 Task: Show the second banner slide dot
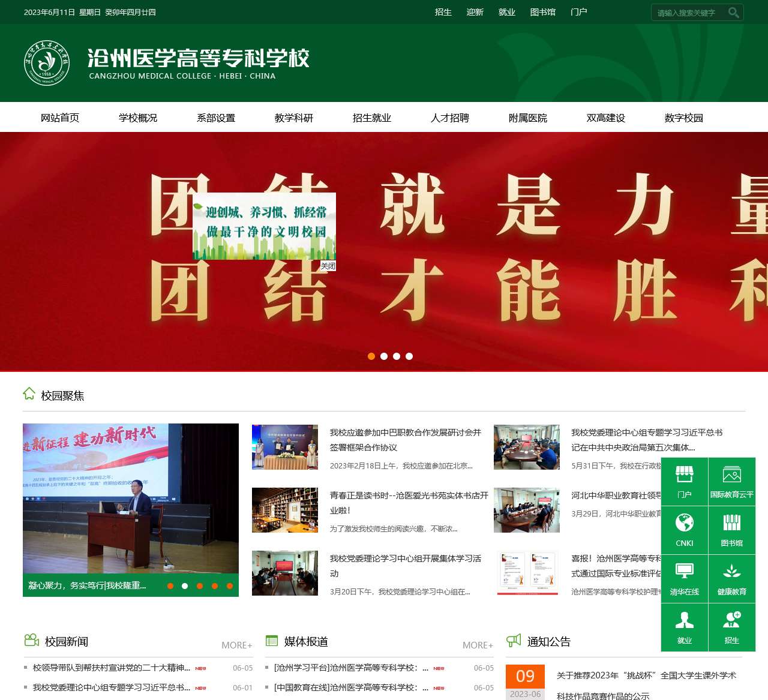[x=384, y=356]
